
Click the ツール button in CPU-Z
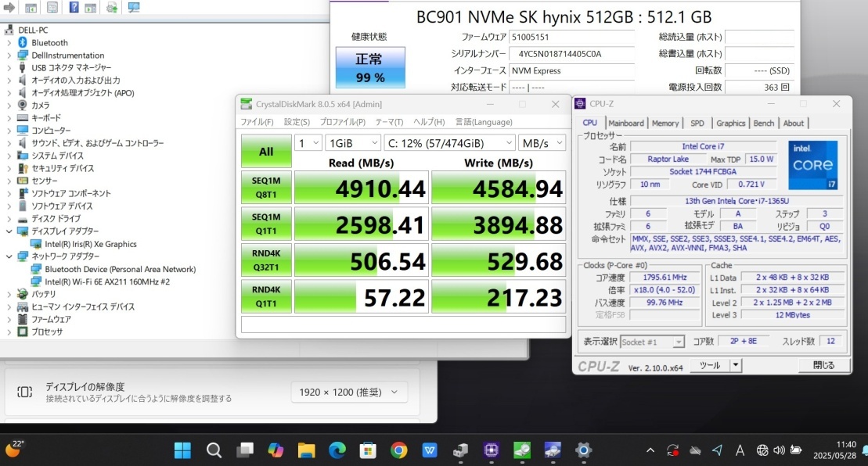[710, 365]
